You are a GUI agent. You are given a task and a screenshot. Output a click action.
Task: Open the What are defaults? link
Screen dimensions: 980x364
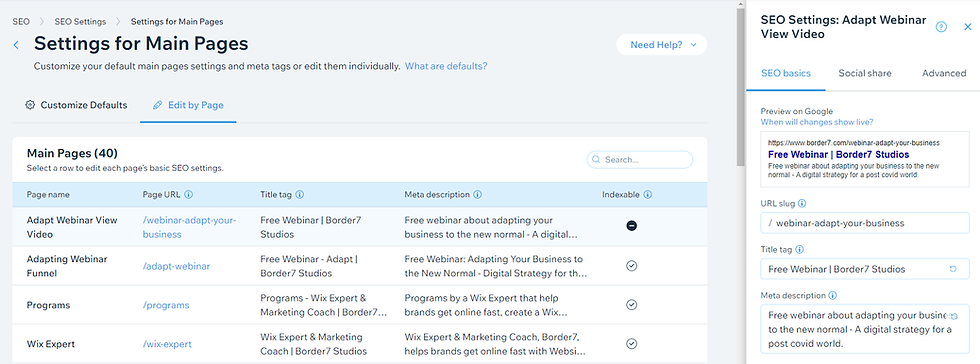(x=446, y=66)
